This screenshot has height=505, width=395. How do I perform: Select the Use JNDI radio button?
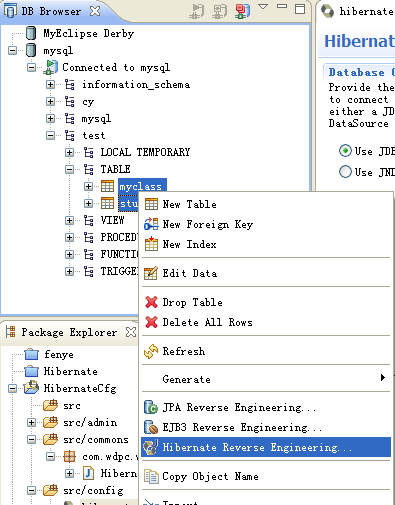coord(345,172)
